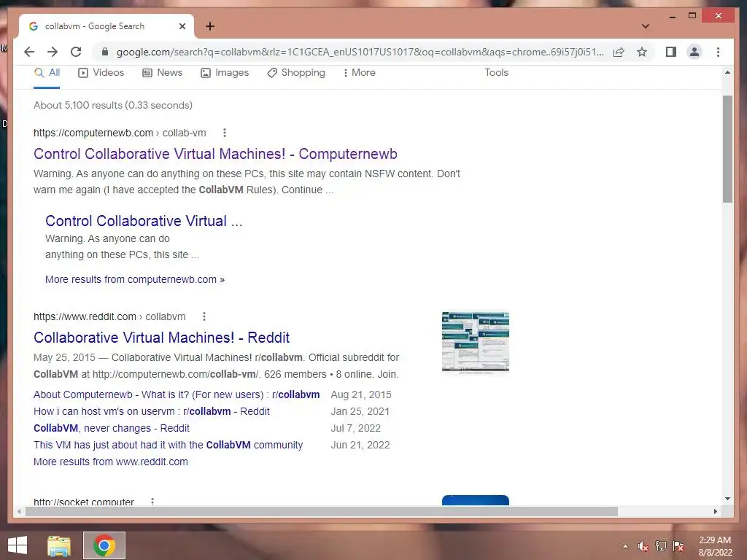View site information padlock icon
The width and height of the screenshot is (747, 560).
[105, 52]
